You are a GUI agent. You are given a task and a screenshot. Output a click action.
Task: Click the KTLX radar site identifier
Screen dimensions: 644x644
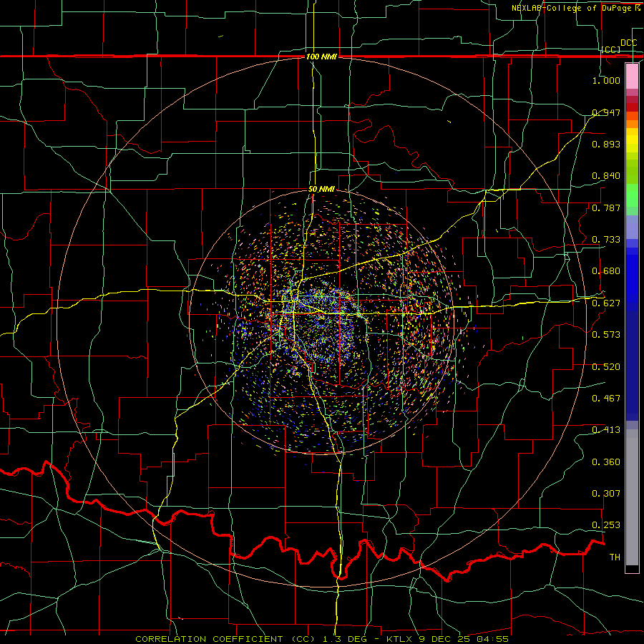click(x=401, y=639)
